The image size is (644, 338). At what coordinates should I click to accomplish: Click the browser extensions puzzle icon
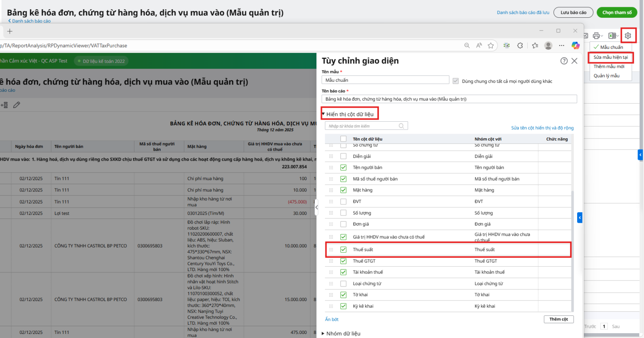click(520, 46)
